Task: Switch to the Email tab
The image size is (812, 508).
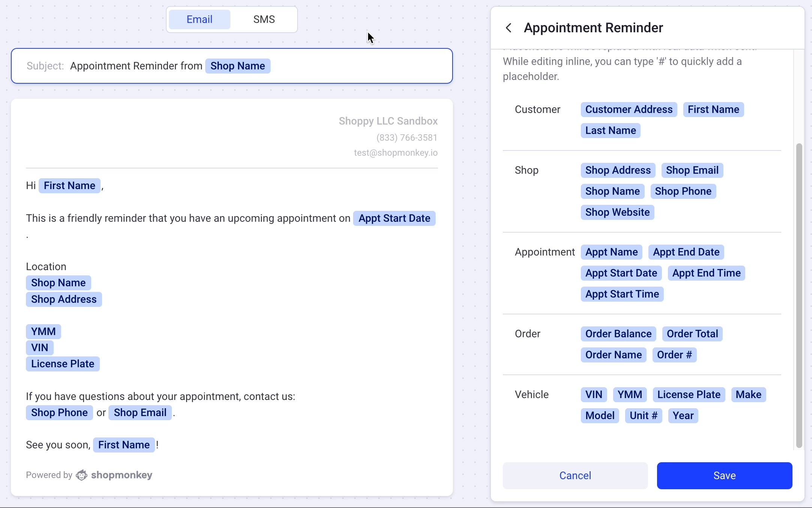Action: 200,20
